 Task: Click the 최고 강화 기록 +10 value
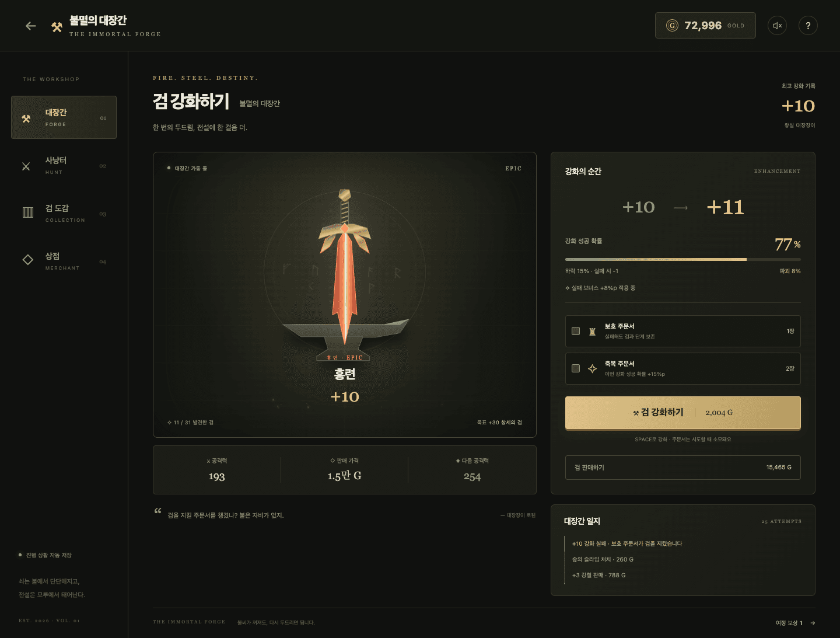[798, 106]
